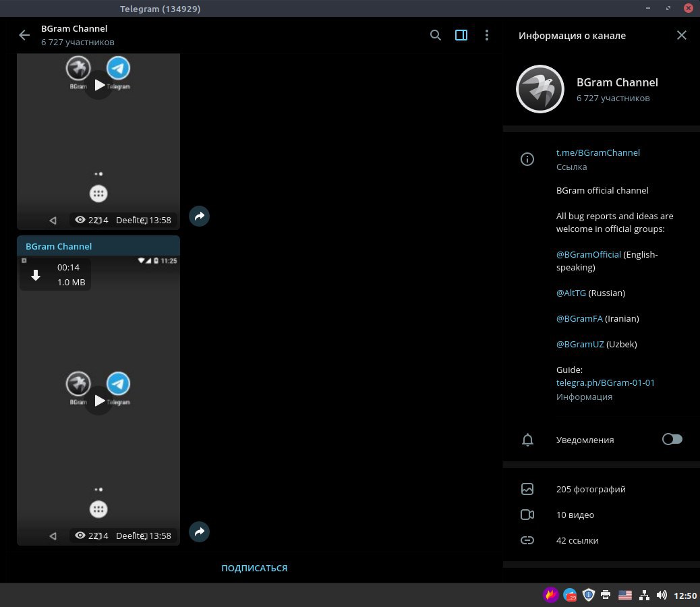Open the printer tray icon
Viewport: 700px width, 607px height.
coord(606,595)
